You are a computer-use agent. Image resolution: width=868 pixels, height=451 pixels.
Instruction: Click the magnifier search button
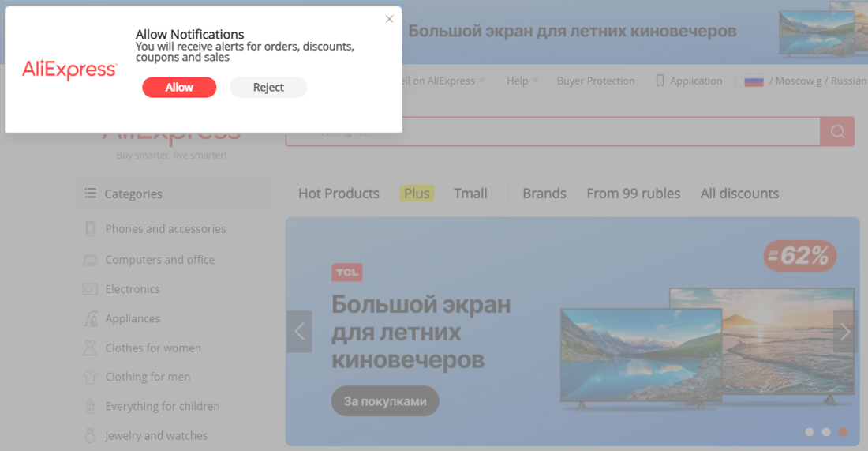point(837,132)
